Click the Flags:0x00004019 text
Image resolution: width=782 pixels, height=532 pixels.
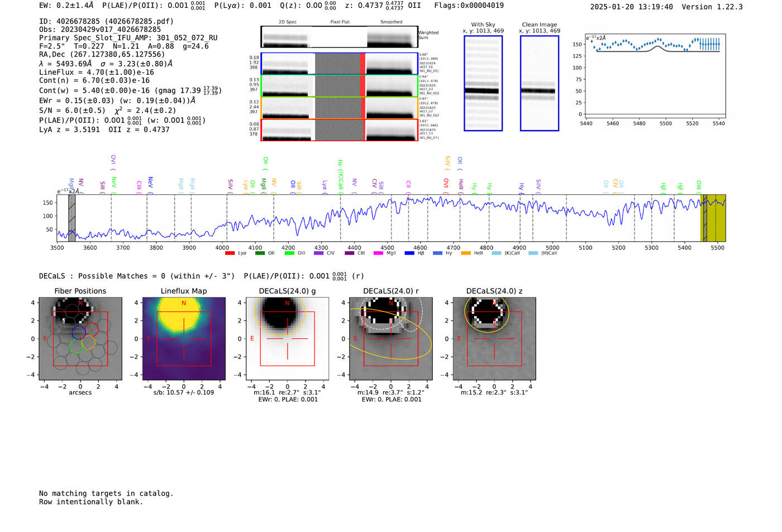point(469,6)
